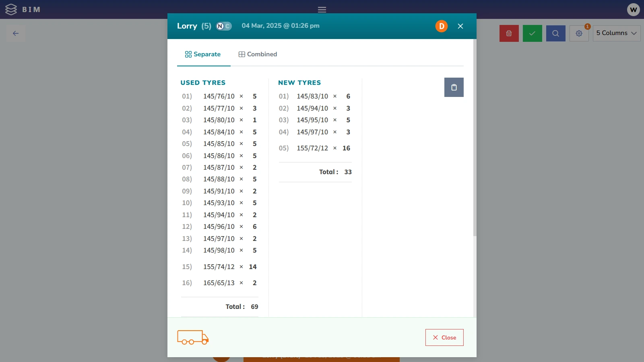Open the W profile avatar menu
Viewport: 644px width, 362px height.
(x=633, y=10)
